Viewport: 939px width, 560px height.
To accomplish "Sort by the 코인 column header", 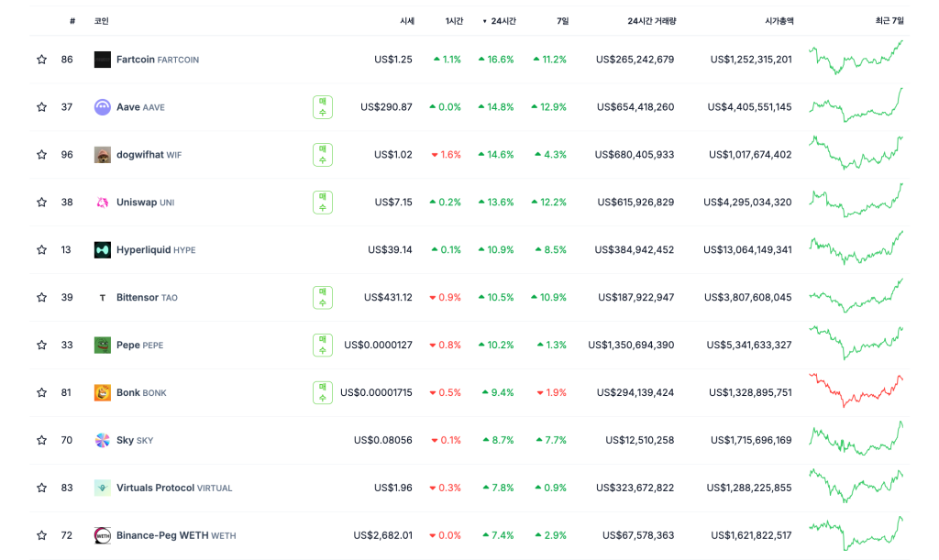I will (101, 21).
